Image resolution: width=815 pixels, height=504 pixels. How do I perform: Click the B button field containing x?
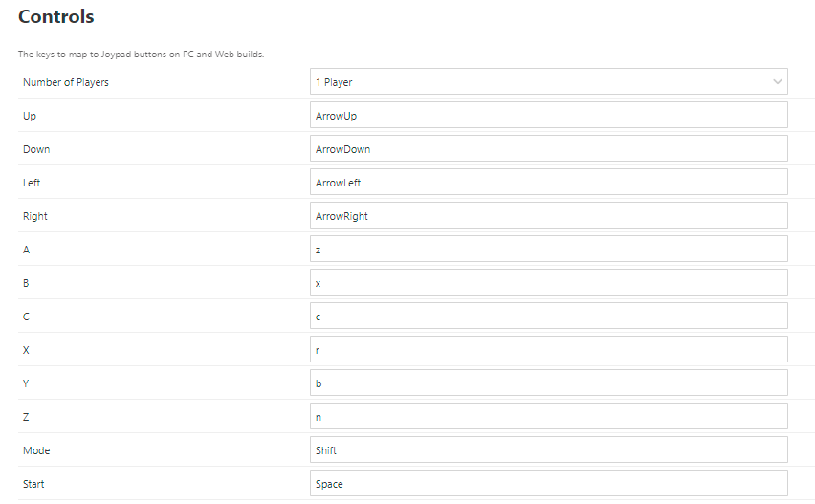(548, 283)
